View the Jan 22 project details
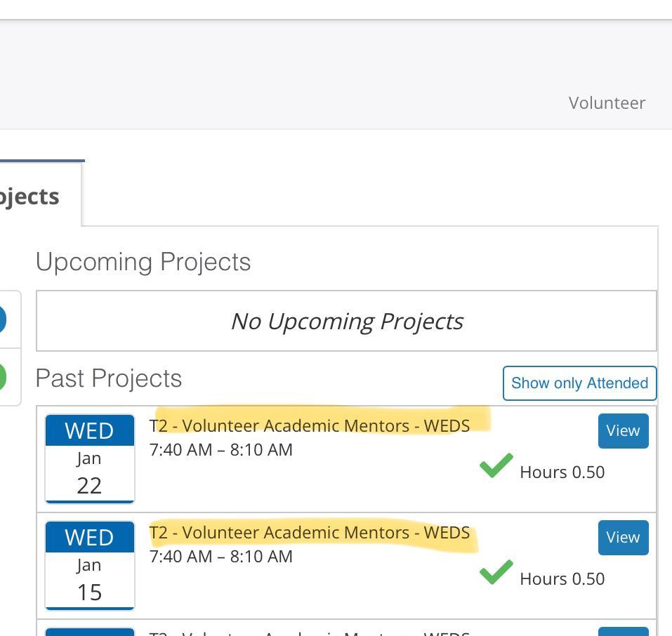 coord(623,430)
